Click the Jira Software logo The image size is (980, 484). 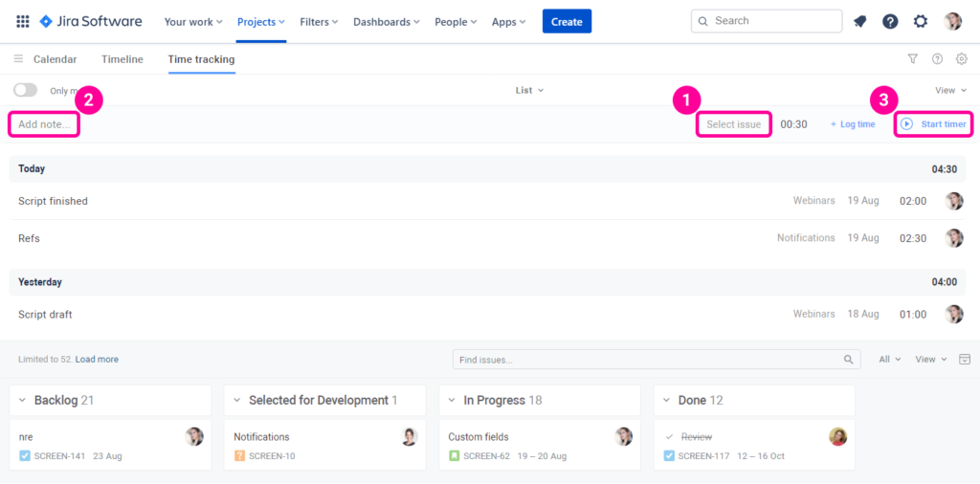[x=91, y=22]
